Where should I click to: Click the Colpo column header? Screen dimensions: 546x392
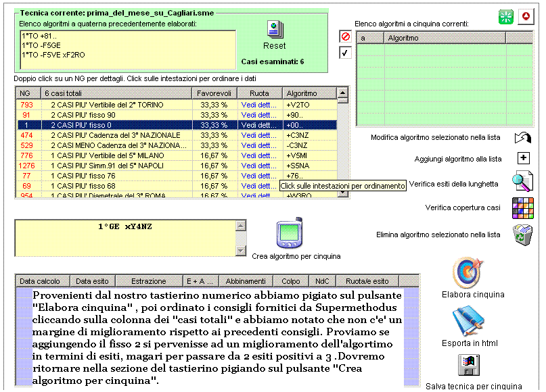pos(291,281)
